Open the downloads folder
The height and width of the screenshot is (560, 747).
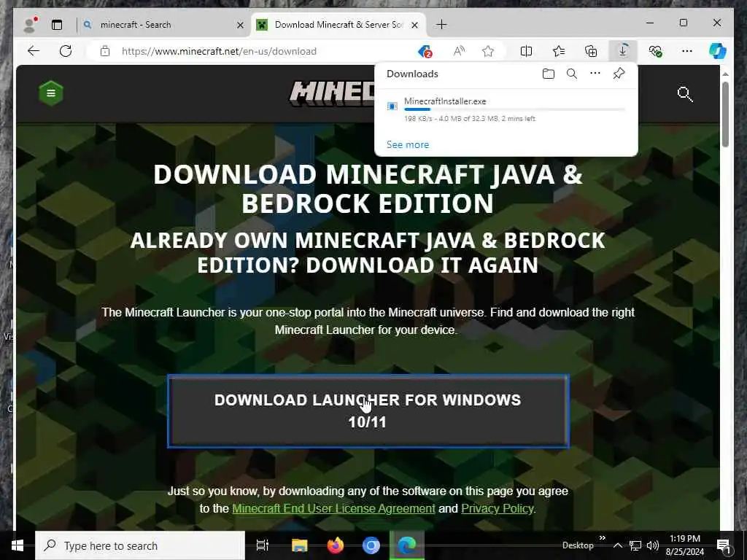549,74
